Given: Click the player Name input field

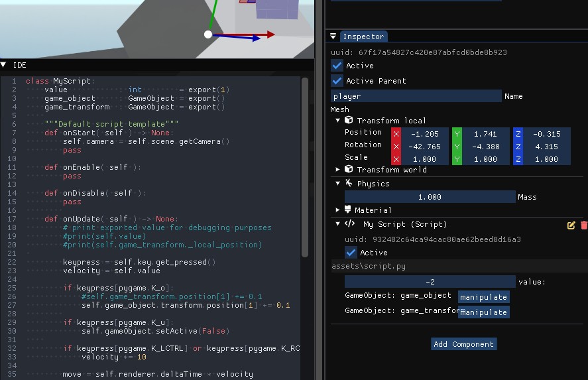Looking at the screenshot, I should [416, 96].
